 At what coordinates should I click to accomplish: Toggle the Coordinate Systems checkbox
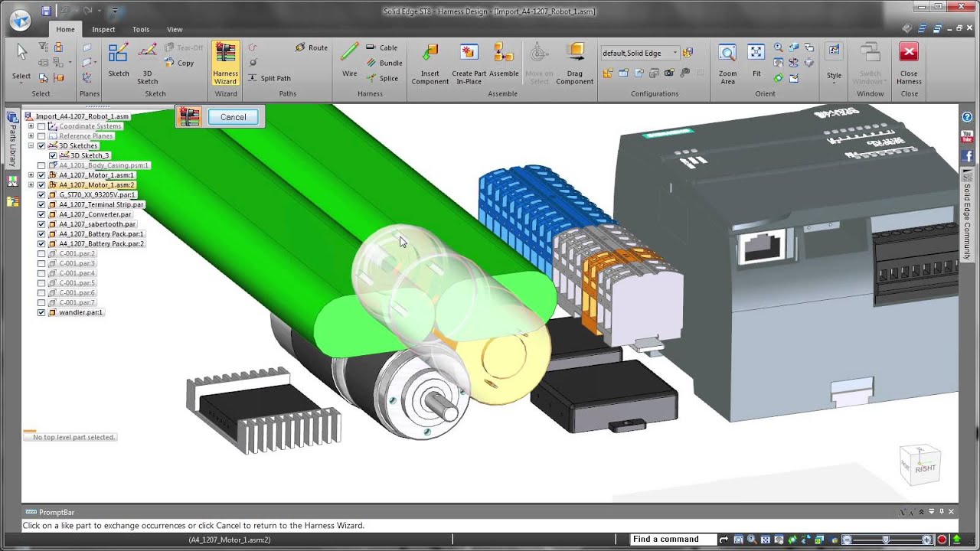click(41, 126)
